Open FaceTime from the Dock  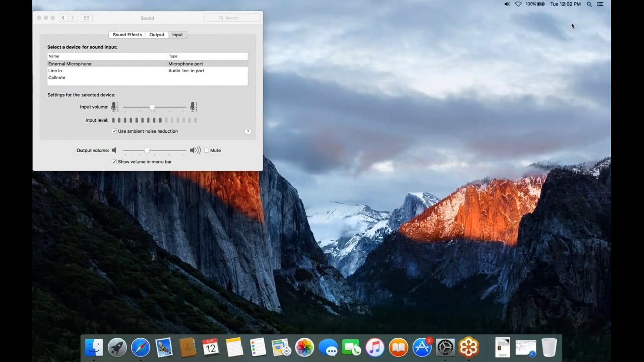pyautogui.click(x=351, y=347)
